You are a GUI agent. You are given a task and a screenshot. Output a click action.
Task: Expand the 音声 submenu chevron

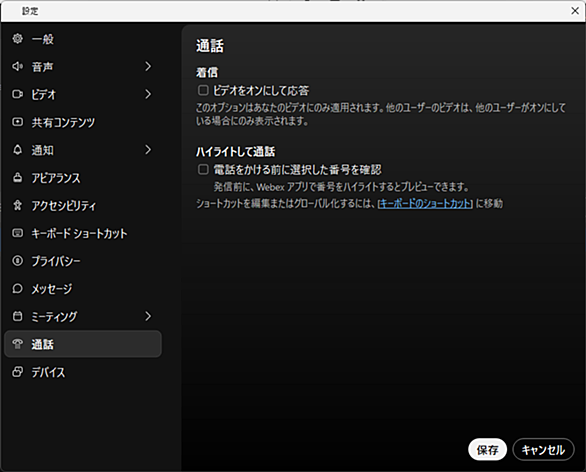[148, 67]
